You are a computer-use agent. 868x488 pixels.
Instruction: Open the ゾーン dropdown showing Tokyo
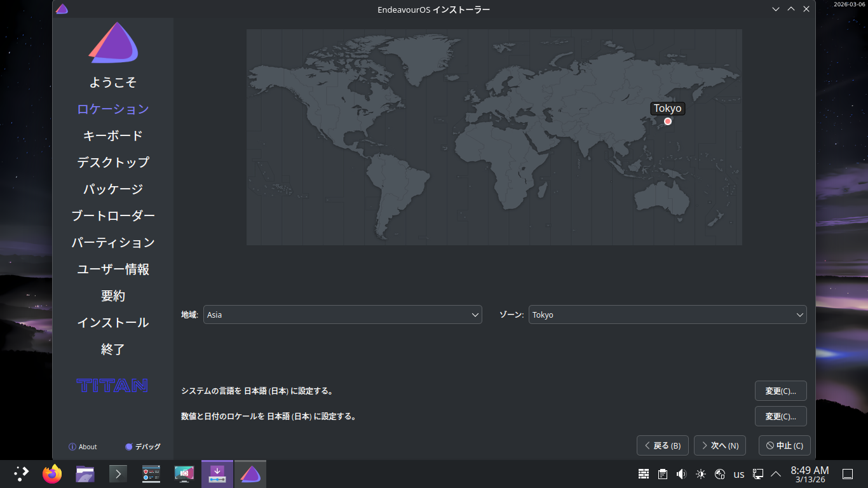tap(668, 315)
